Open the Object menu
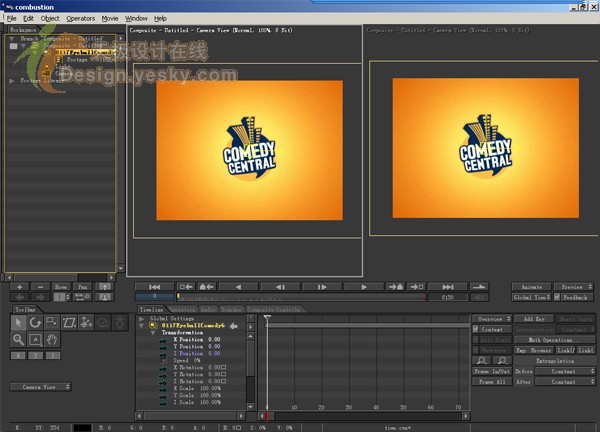 pyautogui.click(x=50, y=18)
